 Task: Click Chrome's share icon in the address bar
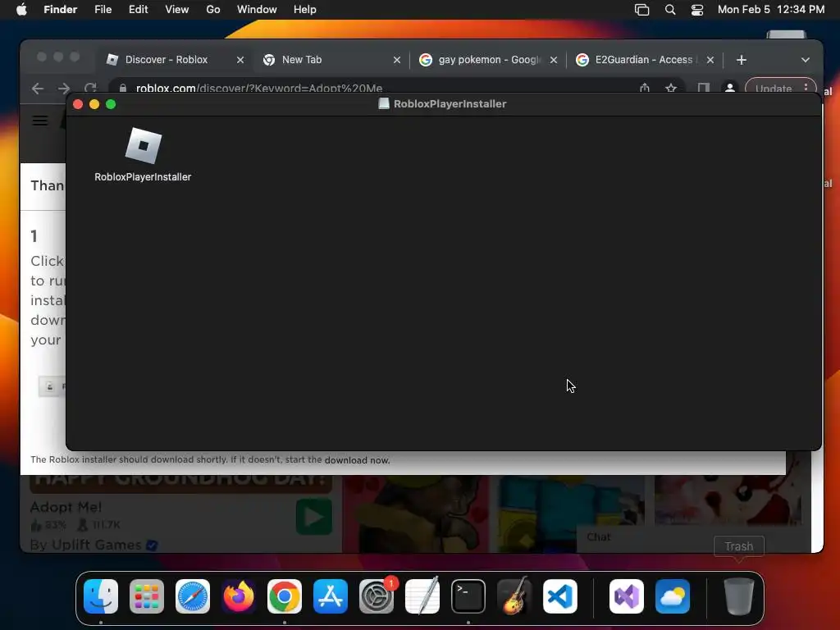(x=645, y=89)
